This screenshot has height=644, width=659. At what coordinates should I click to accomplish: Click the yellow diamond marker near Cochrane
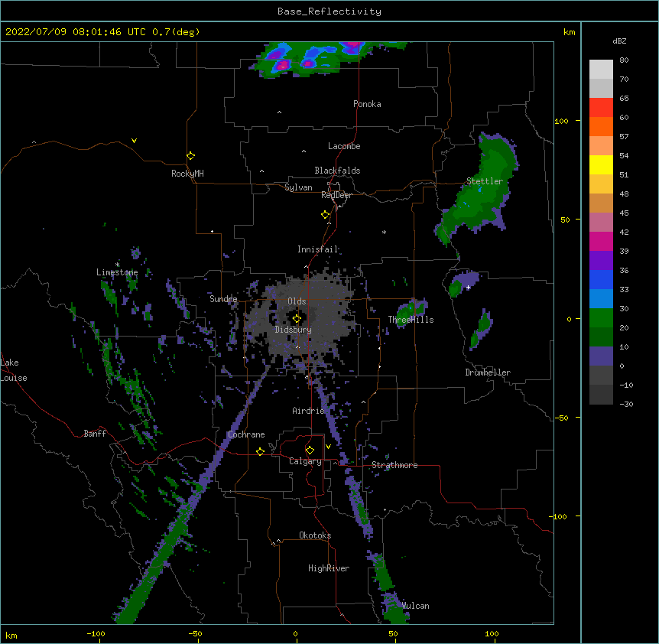[260, 451]
